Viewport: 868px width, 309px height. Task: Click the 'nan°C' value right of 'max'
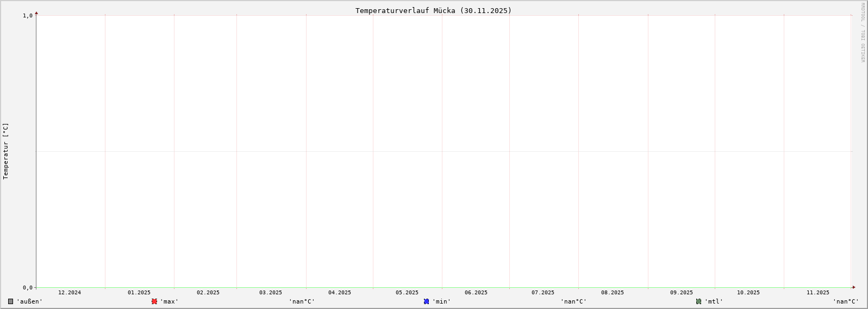point(302,301)
